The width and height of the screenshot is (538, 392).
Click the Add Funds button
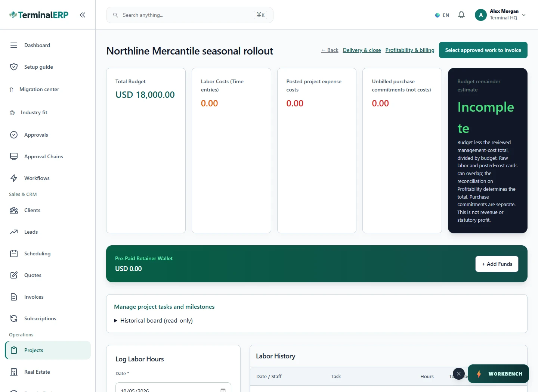coord(497,264)
